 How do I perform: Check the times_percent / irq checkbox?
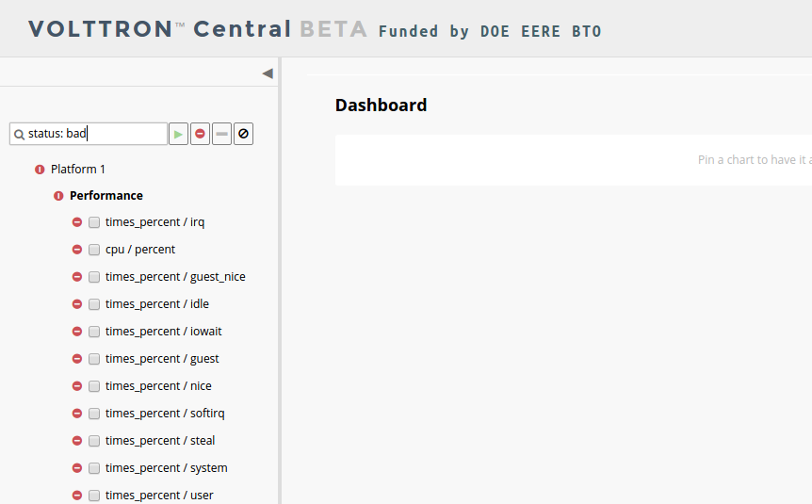(94, 222)
